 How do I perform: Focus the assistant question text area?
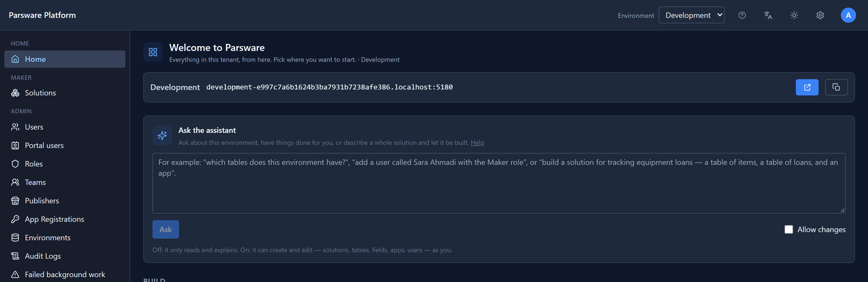(499, 183)
